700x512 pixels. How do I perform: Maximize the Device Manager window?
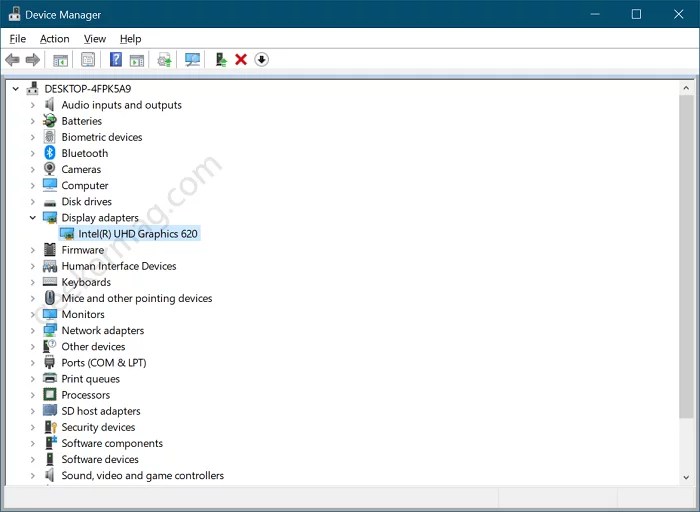click(x=636, y=14)
